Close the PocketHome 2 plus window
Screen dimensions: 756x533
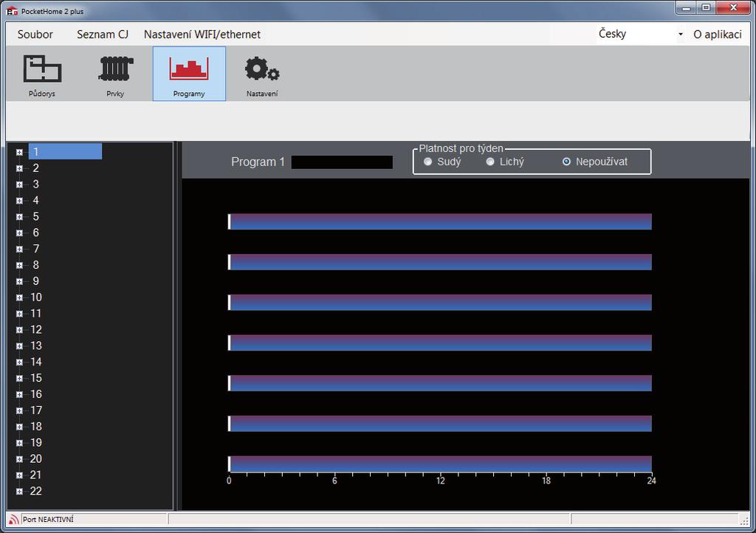pos(733,7)
